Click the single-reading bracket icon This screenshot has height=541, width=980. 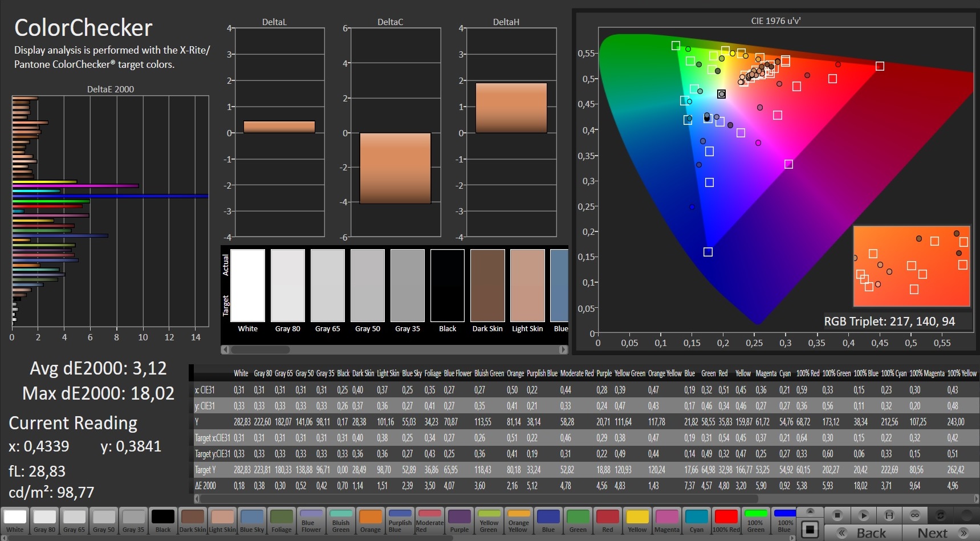[x=889, y=515]
